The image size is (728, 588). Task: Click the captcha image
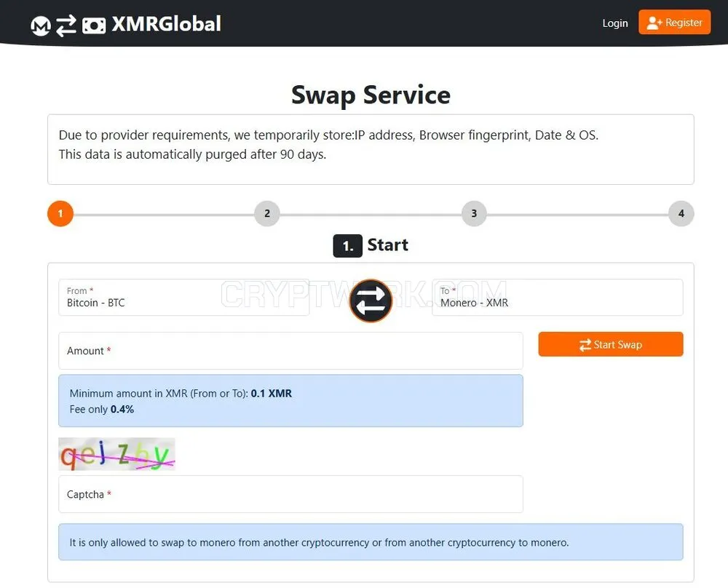point(117,454)
